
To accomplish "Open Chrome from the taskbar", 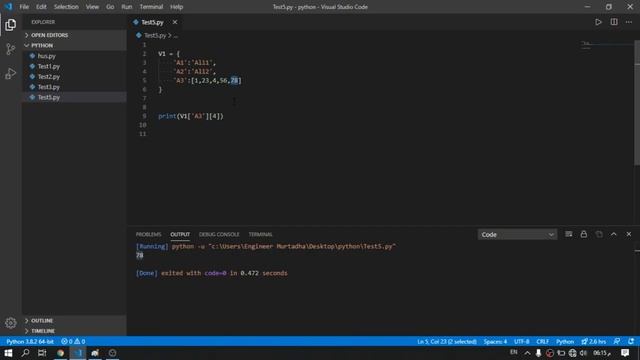I will click(x=60, y=353).
